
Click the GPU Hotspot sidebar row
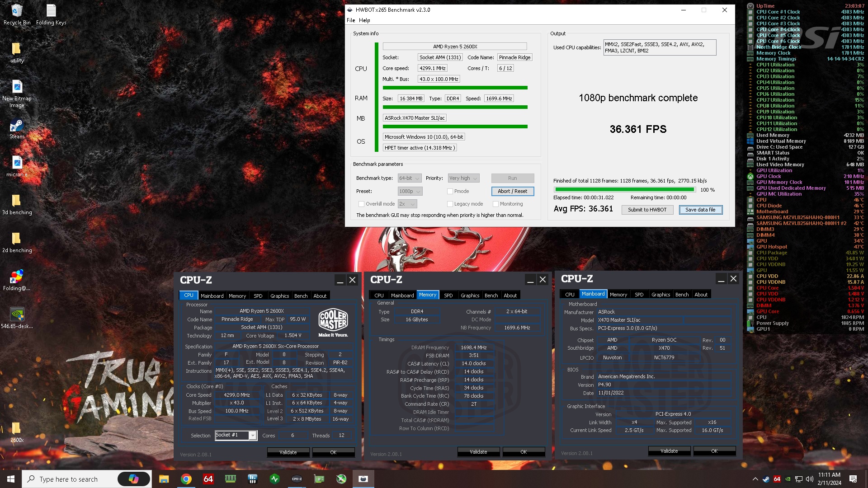pyautogui.click(x=806, y=247)
